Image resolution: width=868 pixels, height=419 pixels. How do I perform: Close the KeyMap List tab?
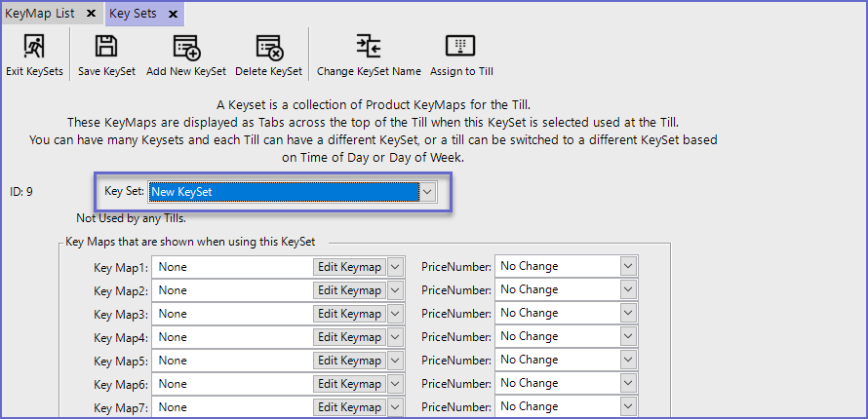tap(91, 14)
